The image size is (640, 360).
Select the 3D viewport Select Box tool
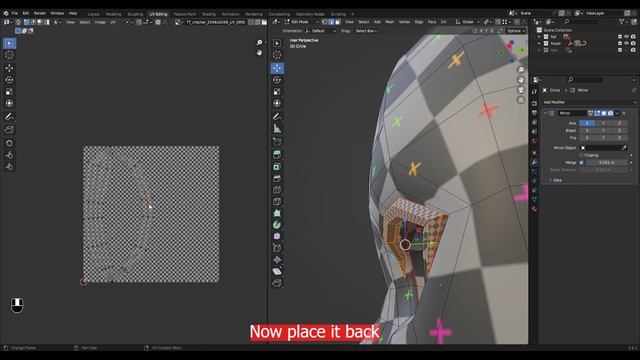(x=277, y=43)
